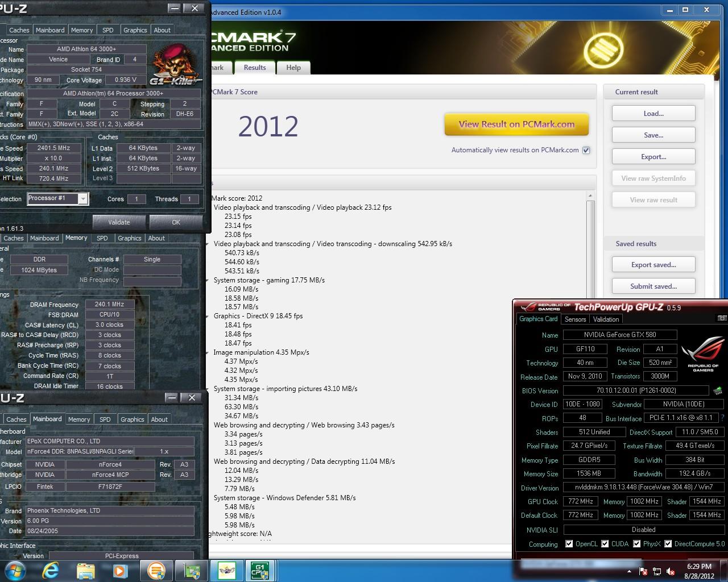Image resolution: width=728 pixels, height=582 pixels.
Task: Click the Bus Interface question mark icon
Action: pyautogui.click(x=723, y=418)
